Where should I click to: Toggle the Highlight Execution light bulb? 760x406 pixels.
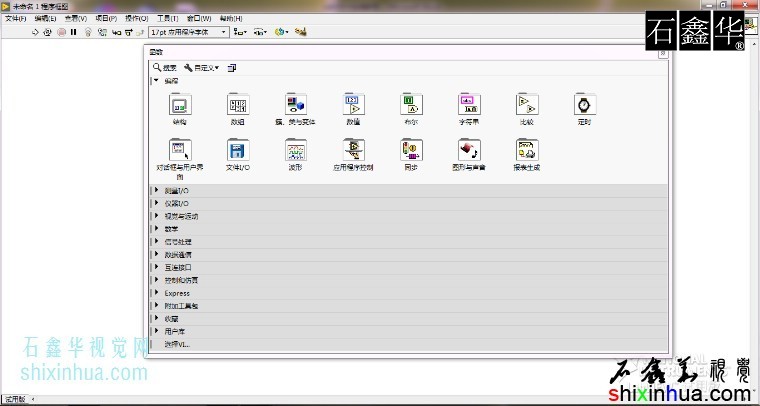(x=88, y=32)
